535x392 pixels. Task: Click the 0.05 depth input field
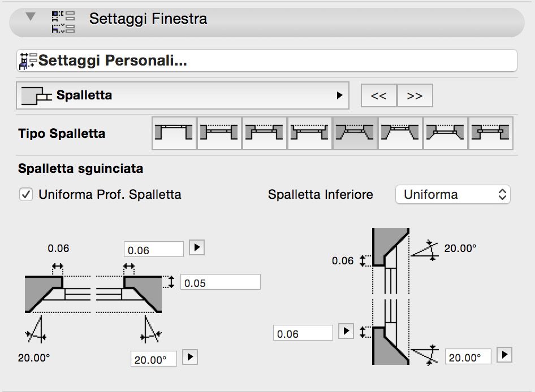221,282
